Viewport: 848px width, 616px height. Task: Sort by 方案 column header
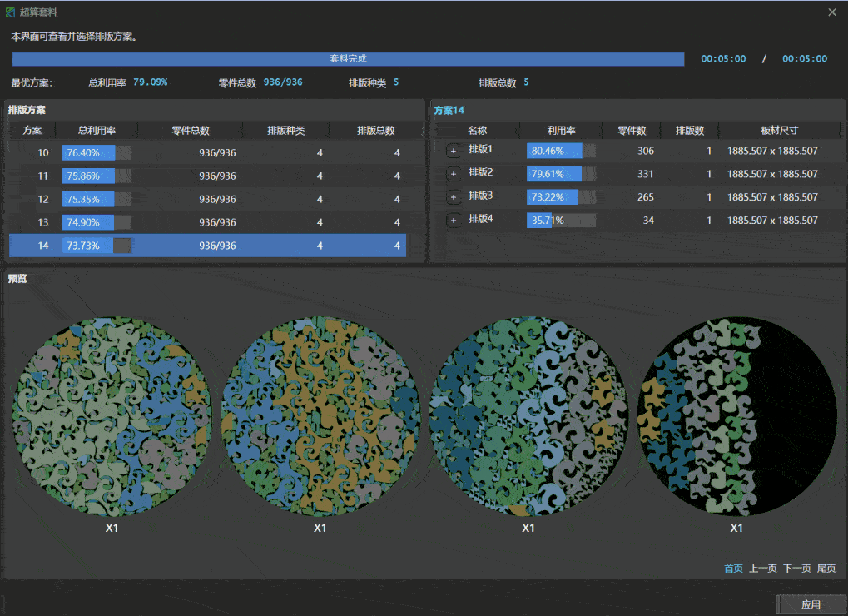[x=32, y=131]
